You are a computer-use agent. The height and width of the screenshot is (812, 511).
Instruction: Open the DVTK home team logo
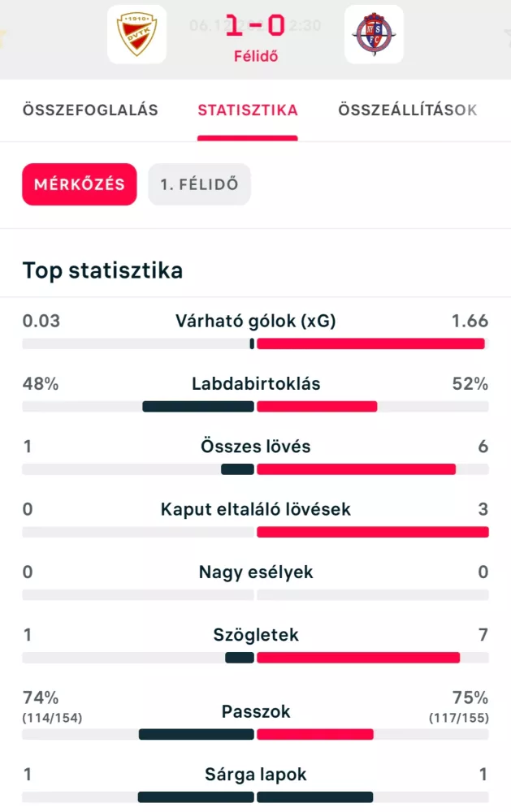pyautogui.click(x=136, y=35)
